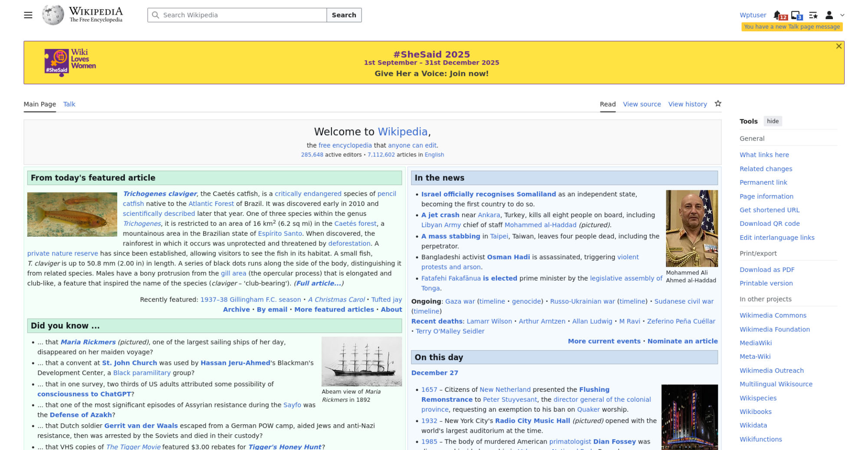
Task: Open the watchlist icon
Action: (x=813, y=15)
